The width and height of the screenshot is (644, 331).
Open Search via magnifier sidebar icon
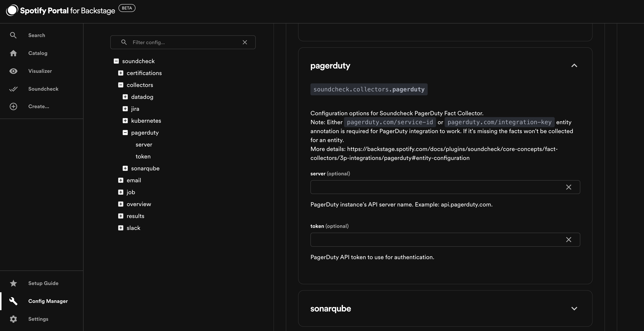click(13, 35)
